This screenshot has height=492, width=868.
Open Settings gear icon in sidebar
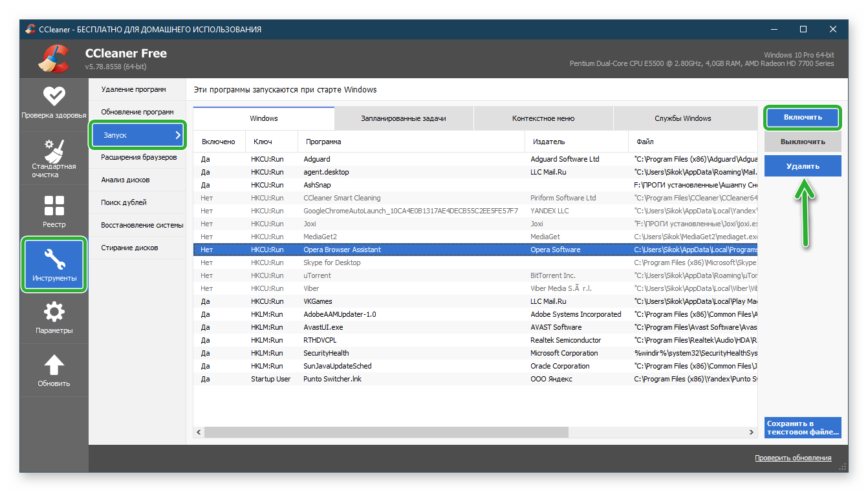[x=54, y=313]
